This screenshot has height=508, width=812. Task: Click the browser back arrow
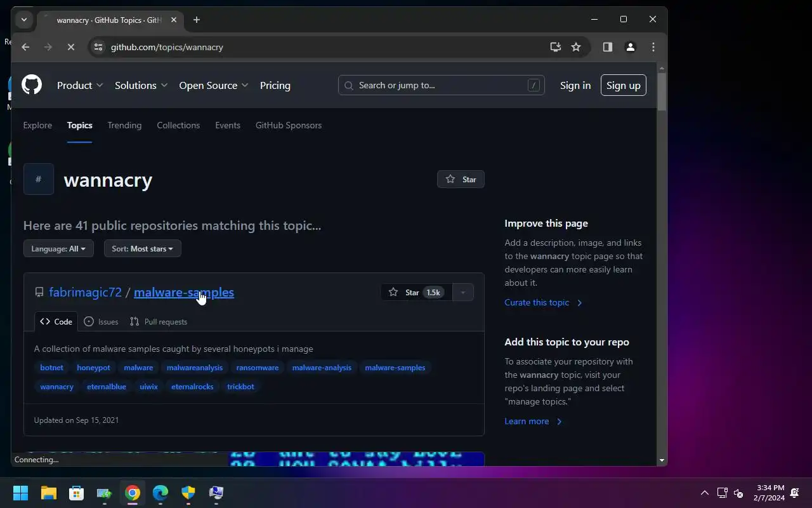point(25,47)
